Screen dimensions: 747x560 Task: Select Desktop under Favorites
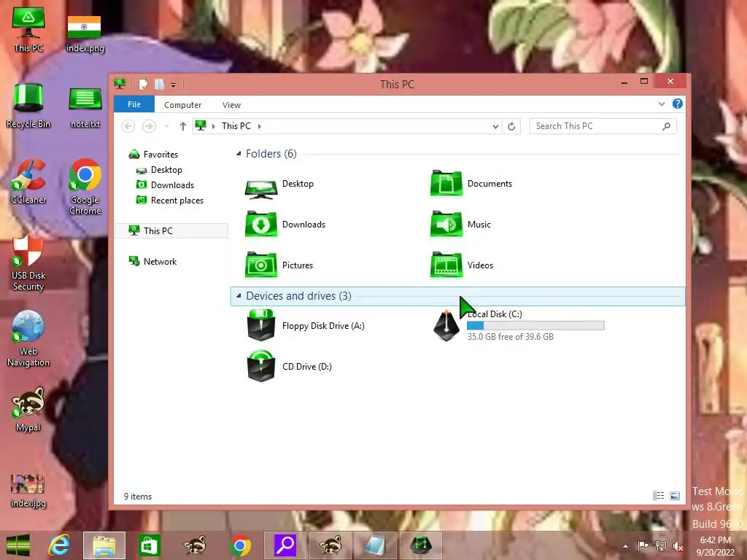click(159, 170)
